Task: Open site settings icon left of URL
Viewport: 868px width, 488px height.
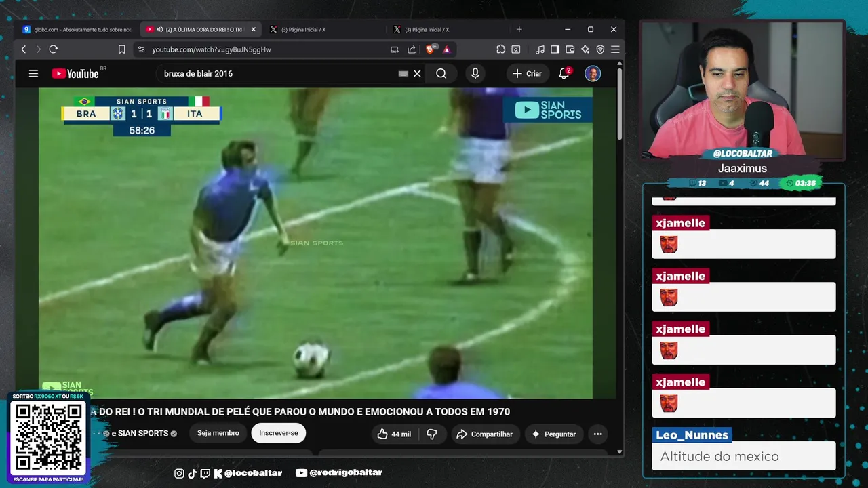Action: (141, 49)
